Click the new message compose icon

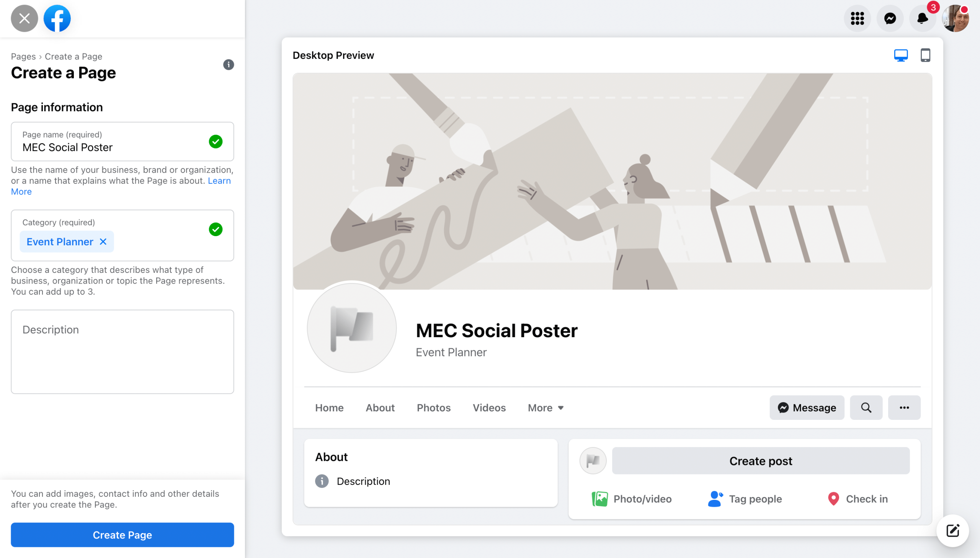(x=952, y=530)
